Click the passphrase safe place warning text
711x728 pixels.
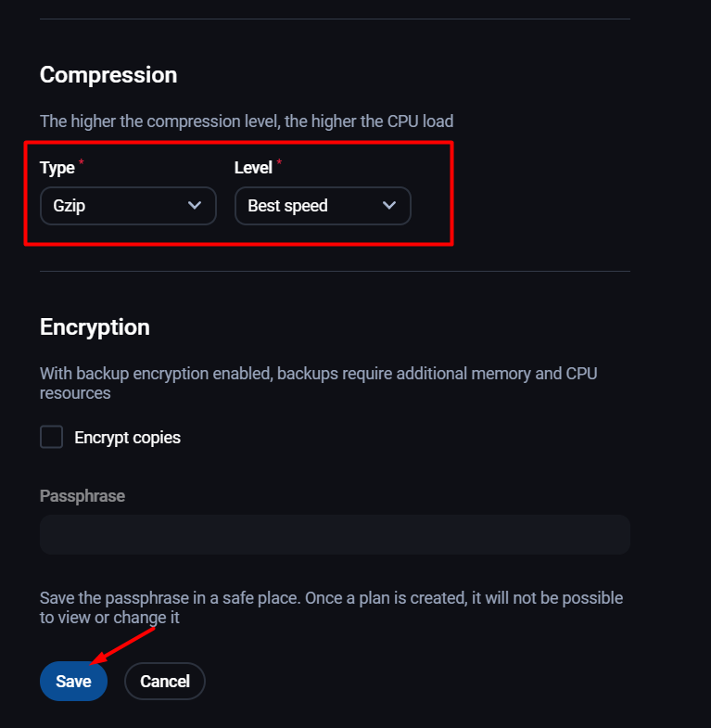point(331,607)
